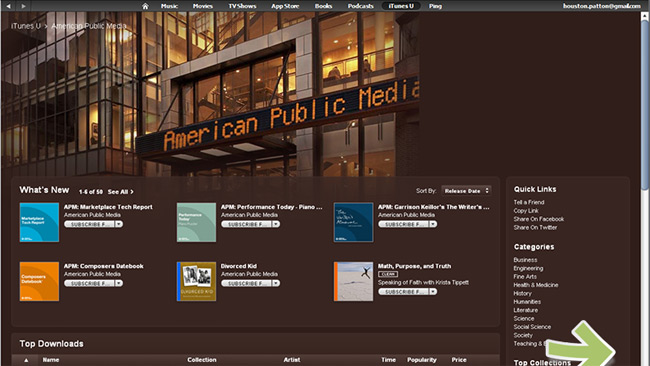Click Tell a Friend quick link
650x366 pixels.
(529, 202)
